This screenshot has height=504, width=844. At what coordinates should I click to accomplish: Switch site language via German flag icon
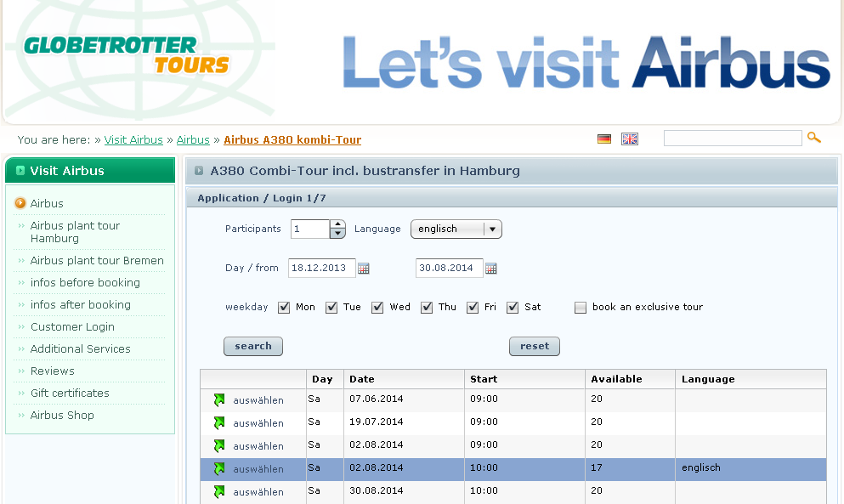pos(604,139)
